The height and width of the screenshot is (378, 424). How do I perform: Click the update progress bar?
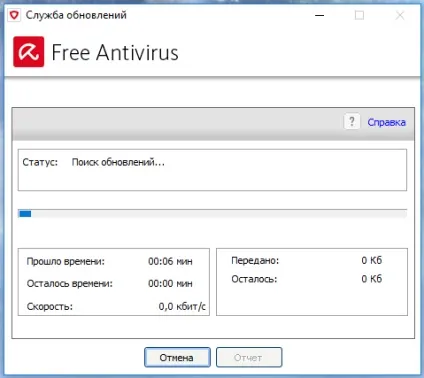pos(212,214)
